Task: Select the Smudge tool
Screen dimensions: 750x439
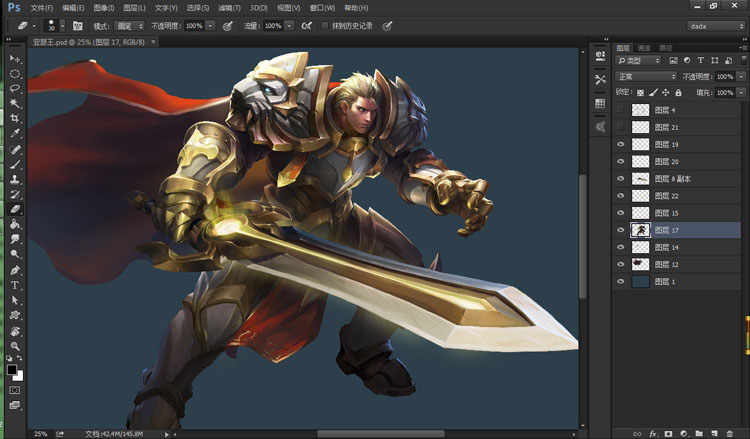Action: [x=15, y=239]
